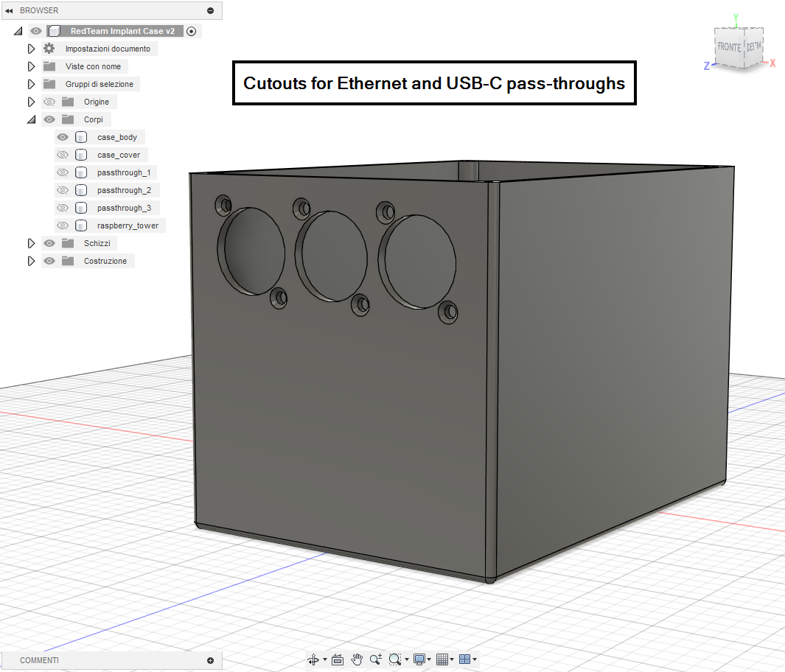
Task: Select the Orbit tool
Action: [313, 659]
